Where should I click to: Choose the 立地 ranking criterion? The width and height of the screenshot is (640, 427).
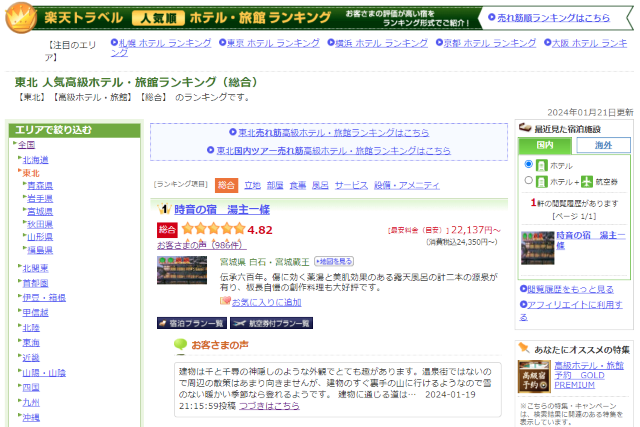[x=252, y=185]
